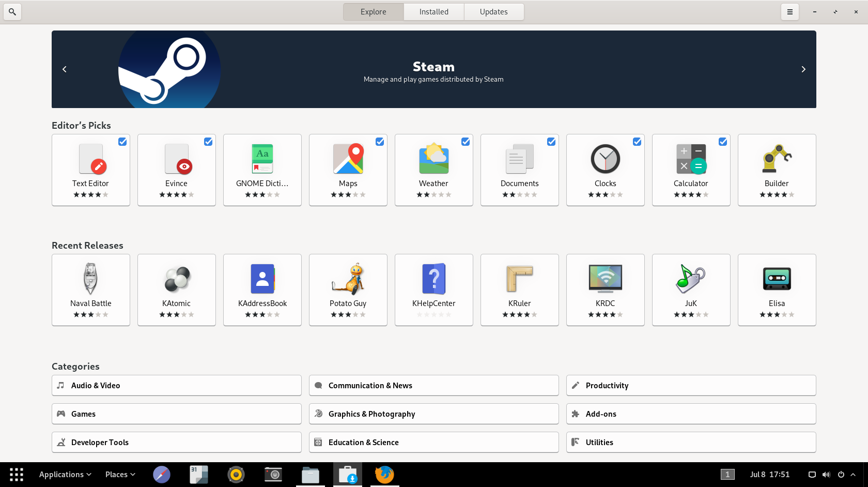Image resolution: width=868 pixels, height=487 pixels.
Task: Open the GNOME Dictionary app icon
Action: tap(262, 159)
